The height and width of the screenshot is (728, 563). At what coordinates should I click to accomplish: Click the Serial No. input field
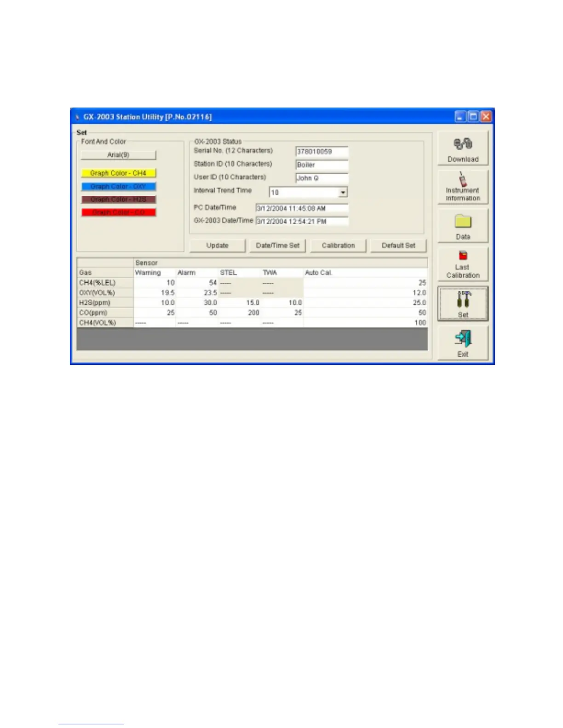click(322, 152)
